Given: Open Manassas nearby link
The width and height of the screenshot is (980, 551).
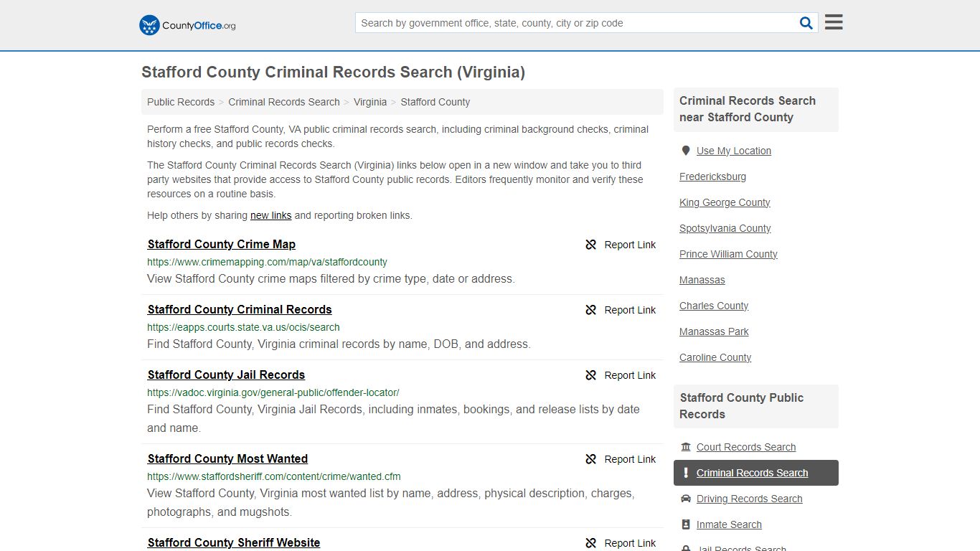Looking at the screenshot, I should click(702, 280).
